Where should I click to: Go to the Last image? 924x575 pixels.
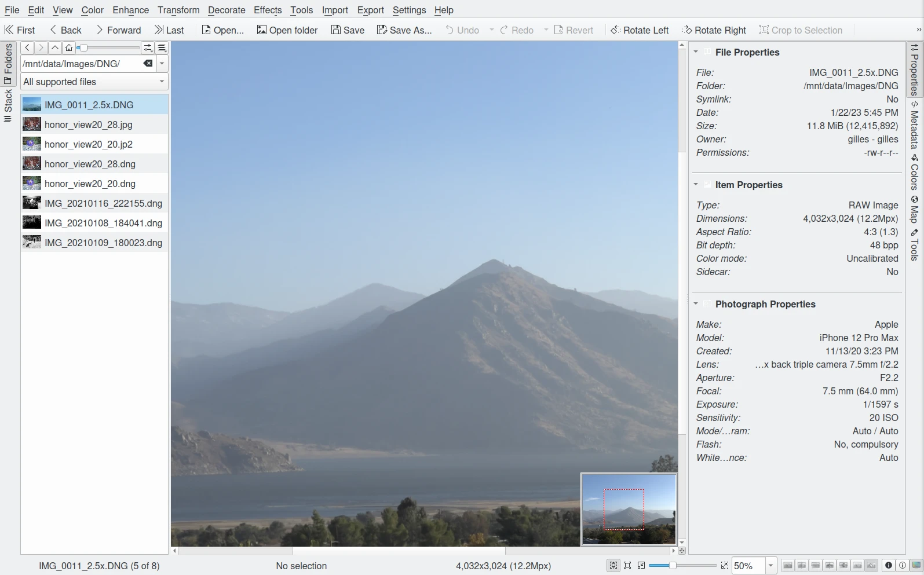[169, 30]
